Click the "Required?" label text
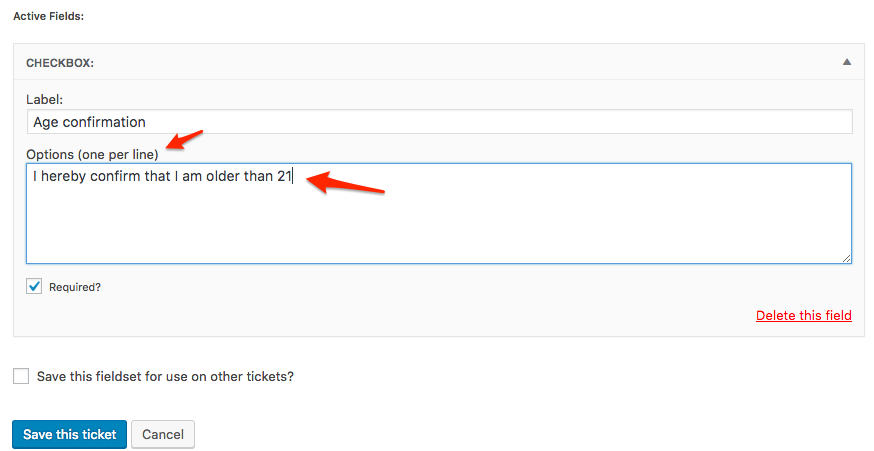Image resolution: width=874 pixels, height=451 pixels. 75,287
